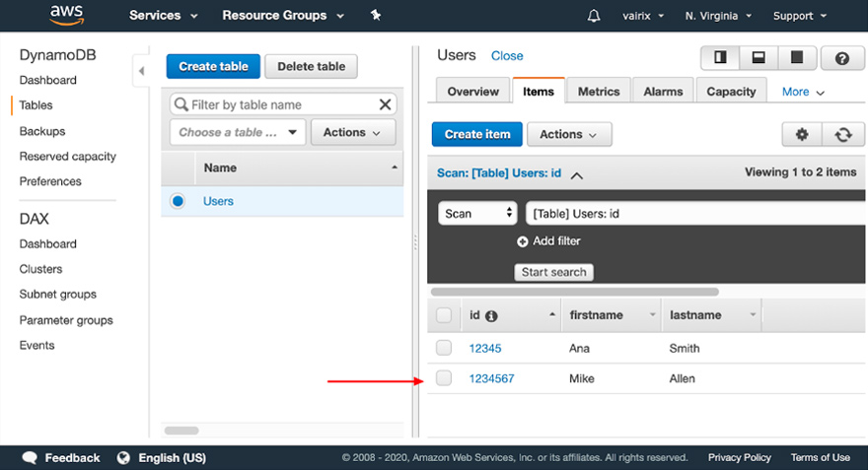
Task: Switch to side-by-side split view layout
Action: [720, 57]
